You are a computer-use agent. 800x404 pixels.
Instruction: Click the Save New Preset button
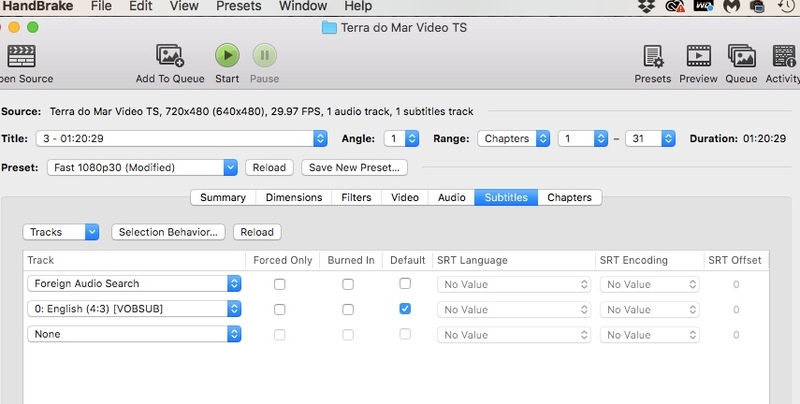pos(355,168)
